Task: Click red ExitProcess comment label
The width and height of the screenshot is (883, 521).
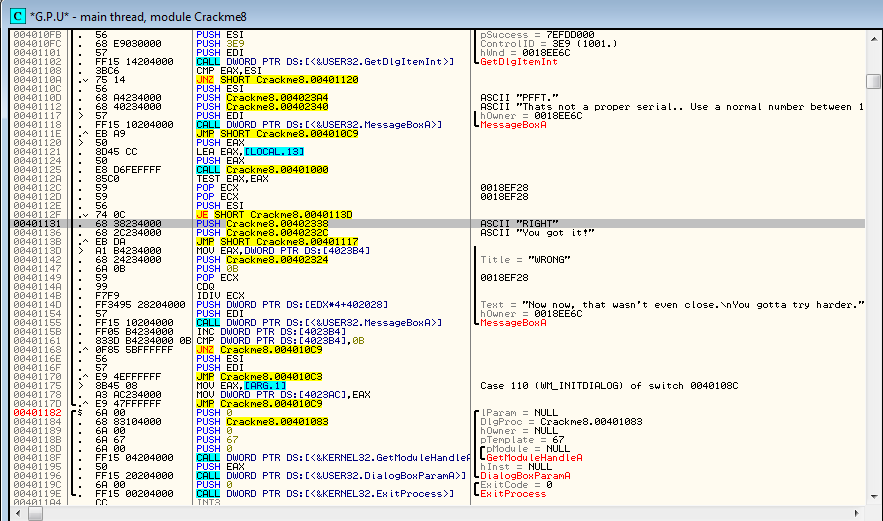Action: (513, 495)
